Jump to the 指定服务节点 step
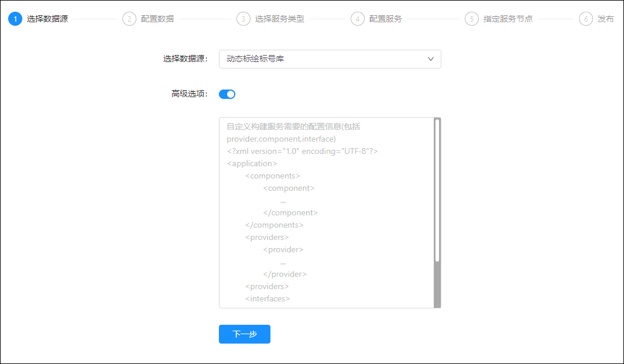This screenshot has width=624, height=364. 508,19
